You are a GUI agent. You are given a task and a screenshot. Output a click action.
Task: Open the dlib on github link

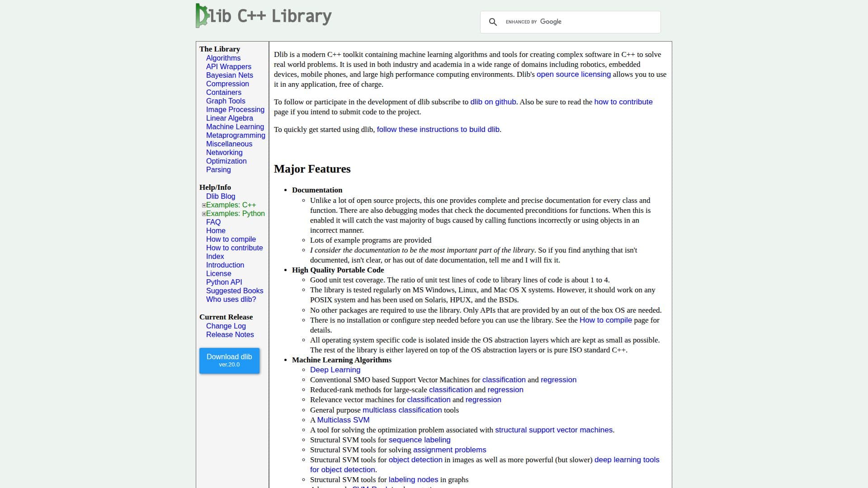click(x=493, y=102)
